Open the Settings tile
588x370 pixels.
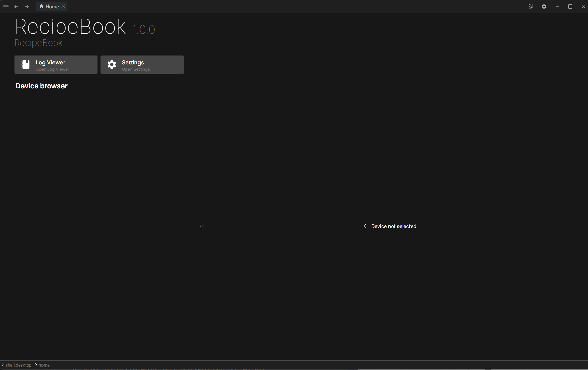(x=142, y=65)
